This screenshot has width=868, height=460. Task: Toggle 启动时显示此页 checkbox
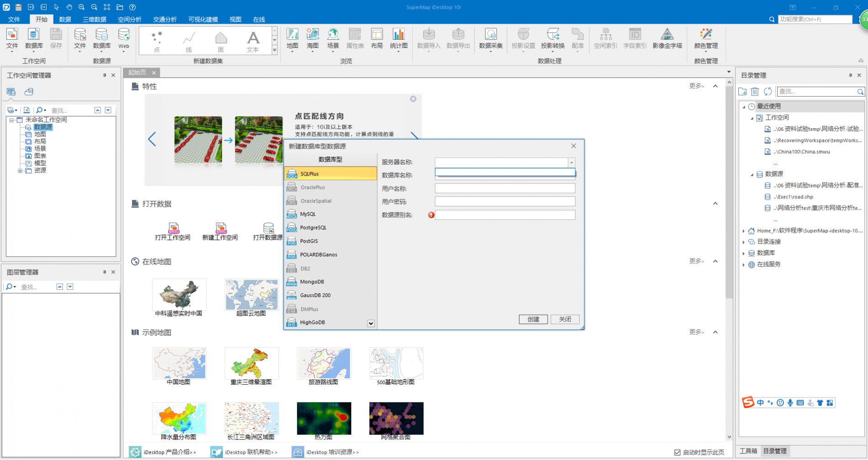pos(677,452)
